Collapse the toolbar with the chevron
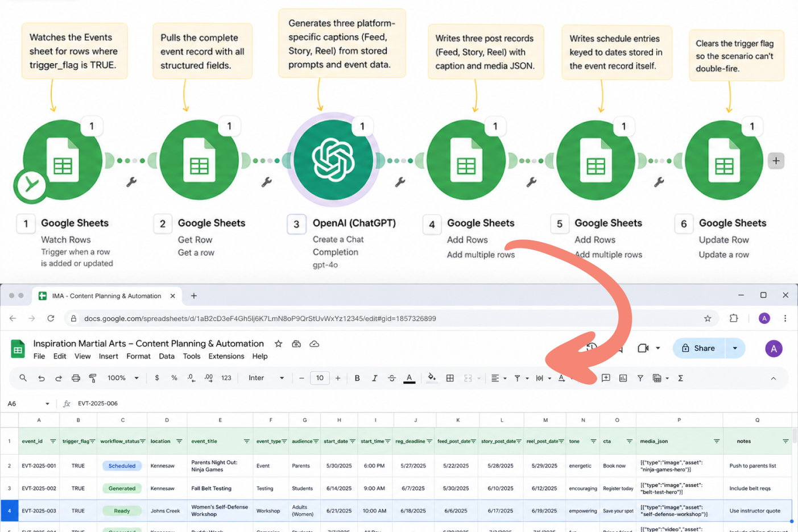 (773, 379)
